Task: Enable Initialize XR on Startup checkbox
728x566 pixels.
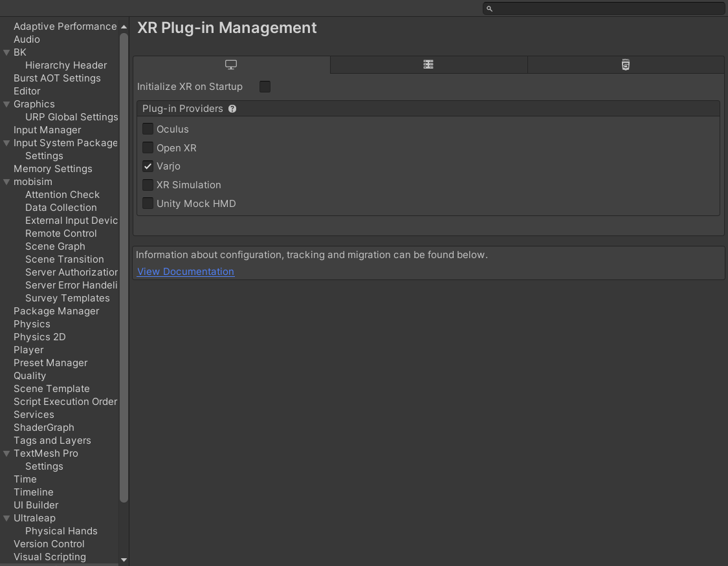Action: tap(265, 87)
